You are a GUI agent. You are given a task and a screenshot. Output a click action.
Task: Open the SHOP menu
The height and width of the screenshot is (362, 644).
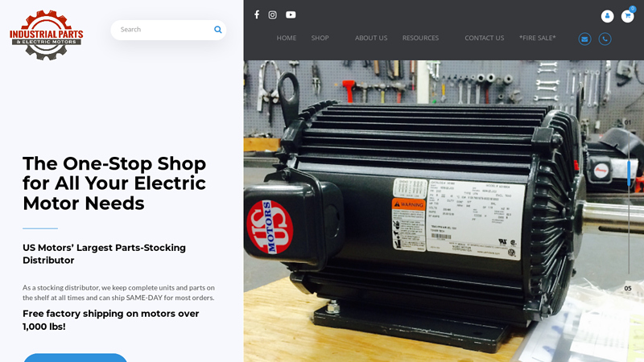320,38
